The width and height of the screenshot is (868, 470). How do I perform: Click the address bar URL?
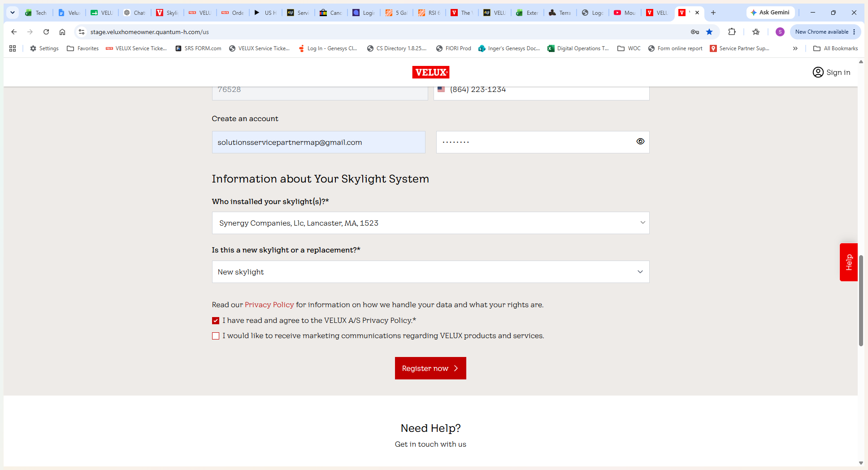150,32
